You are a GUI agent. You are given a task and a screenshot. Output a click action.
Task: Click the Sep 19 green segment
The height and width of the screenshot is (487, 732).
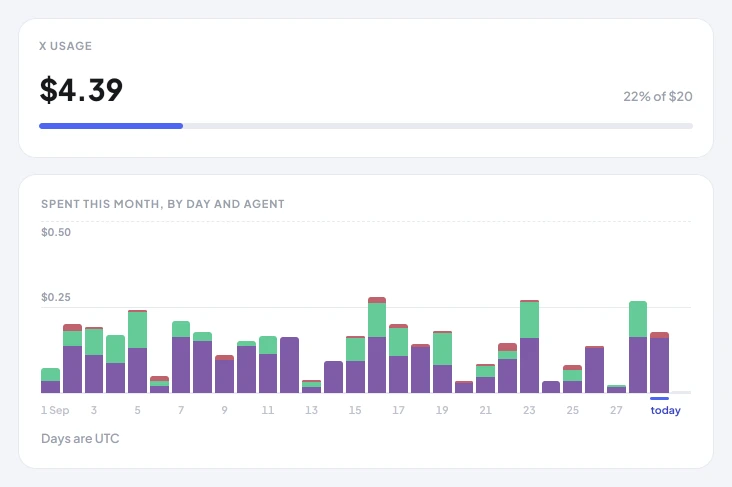pos(442,349)
